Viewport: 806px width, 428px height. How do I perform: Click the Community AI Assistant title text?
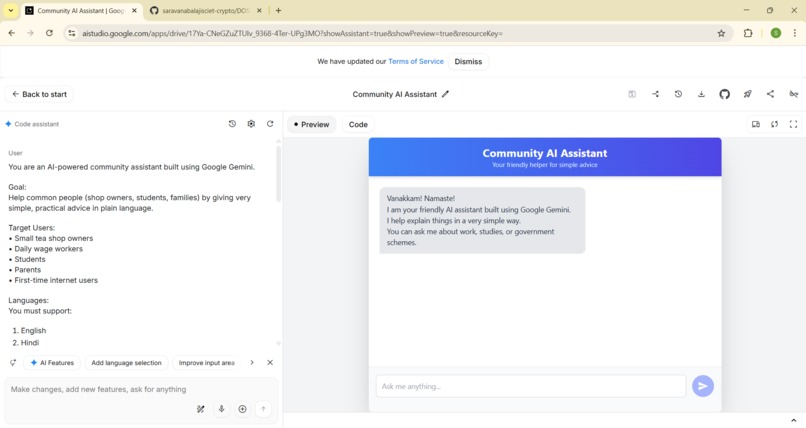pyautogui.click(x=394, y=94)
